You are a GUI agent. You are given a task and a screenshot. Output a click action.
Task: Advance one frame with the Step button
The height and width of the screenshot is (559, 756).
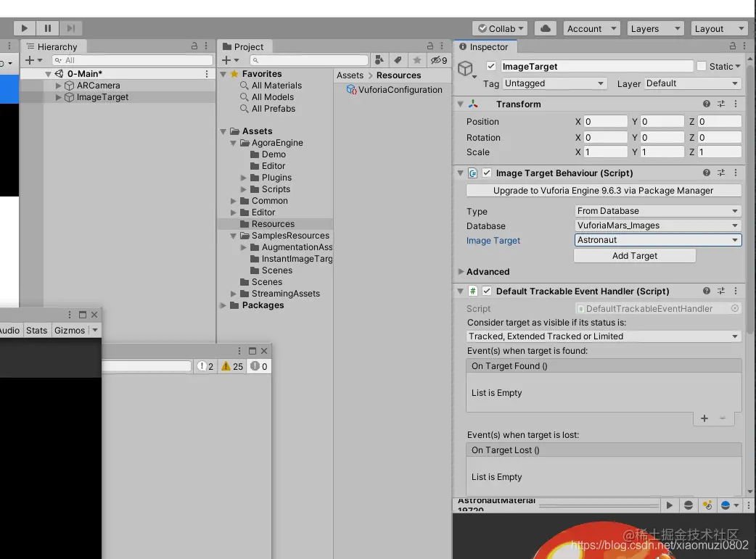(71, 28)
